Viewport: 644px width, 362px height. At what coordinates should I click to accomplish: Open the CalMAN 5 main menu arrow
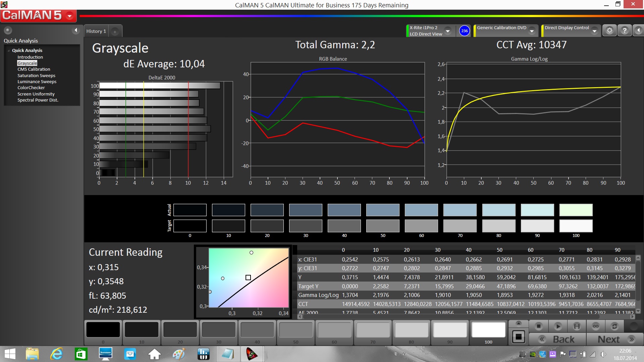tap(70, 16)
